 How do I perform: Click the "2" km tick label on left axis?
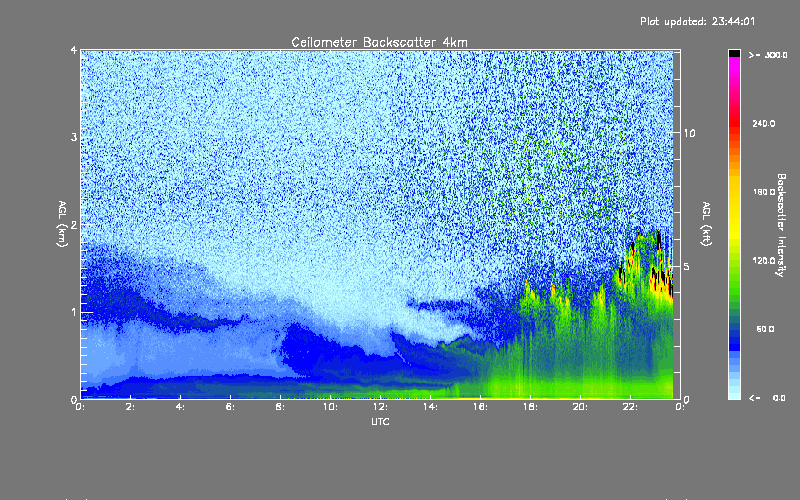[74, 224]
